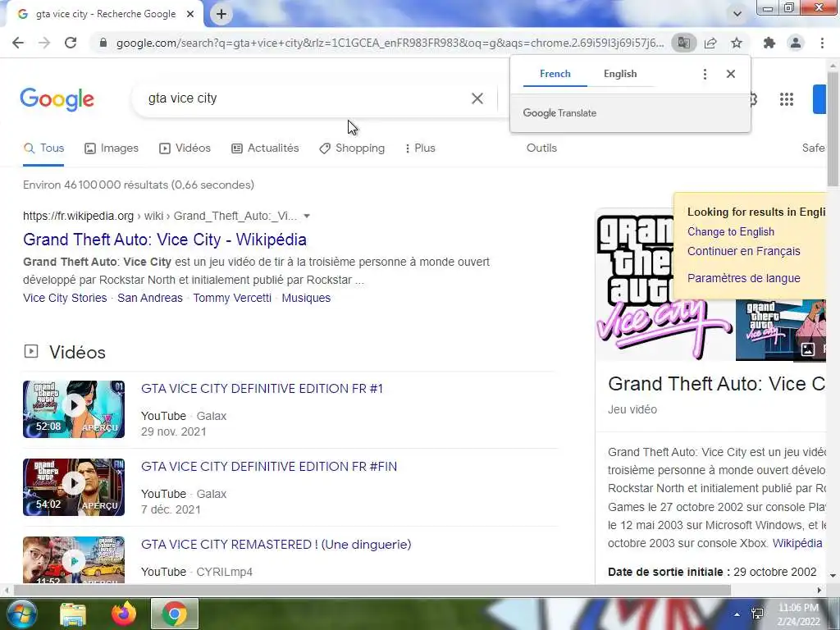Open the tab search chevron button
The image size is (840, 630).
pos(737,14)
